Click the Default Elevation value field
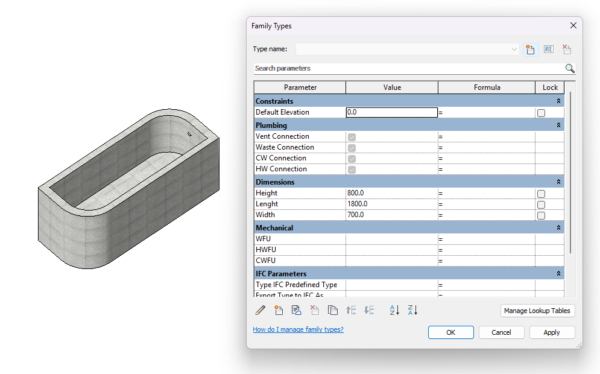This screenshot has width=600, height=374. tap(391, 112)
